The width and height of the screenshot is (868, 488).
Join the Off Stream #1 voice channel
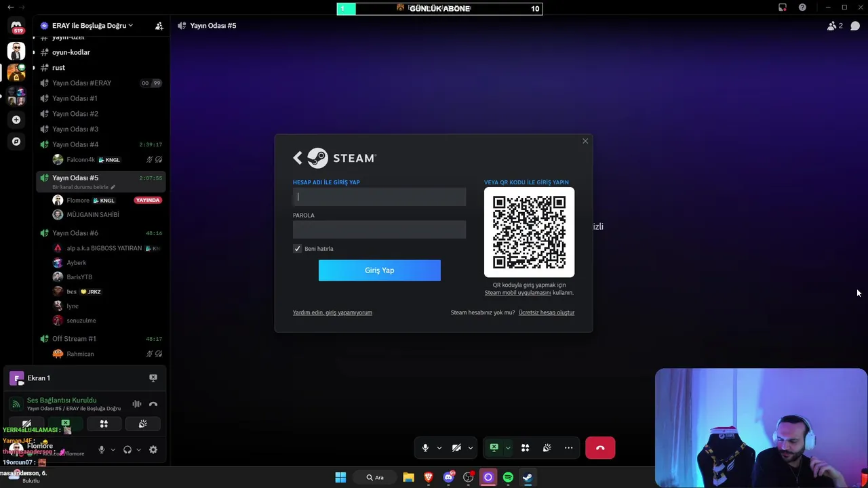tap(74, 339)
